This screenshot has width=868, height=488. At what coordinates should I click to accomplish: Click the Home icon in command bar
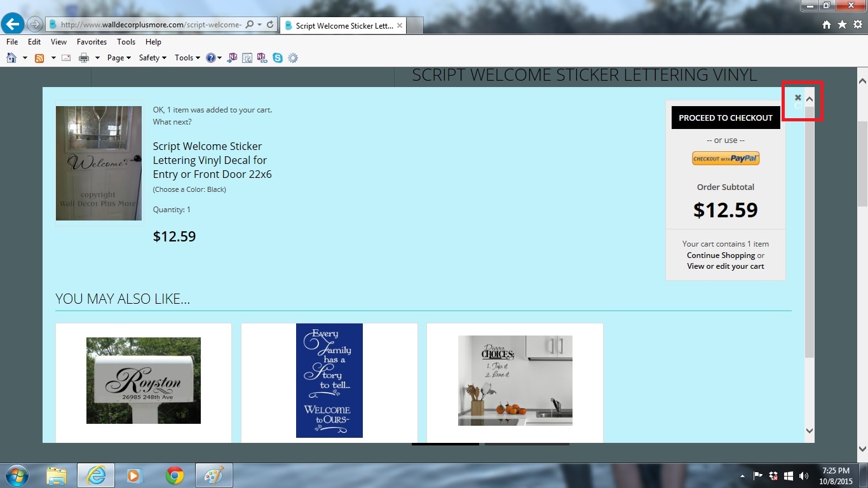(x=11, y=58)
